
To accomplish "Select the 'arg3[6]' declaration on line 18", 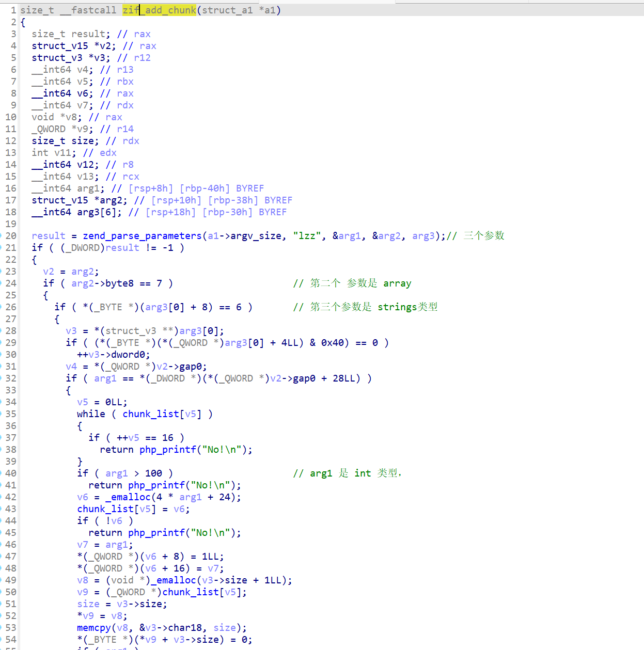I will pyautogui.click(x=100, y=212).
